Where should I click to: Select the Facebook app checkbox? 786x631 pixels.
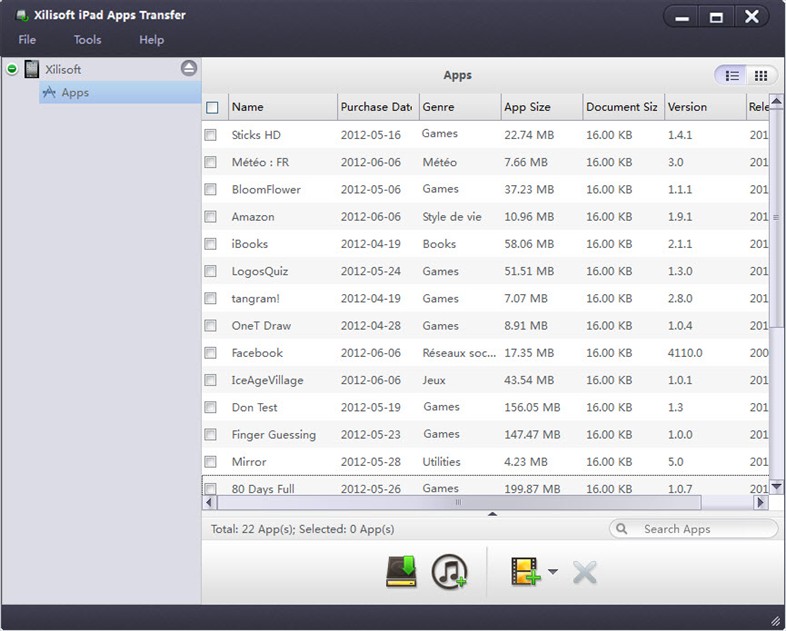[x=211, y=353]
